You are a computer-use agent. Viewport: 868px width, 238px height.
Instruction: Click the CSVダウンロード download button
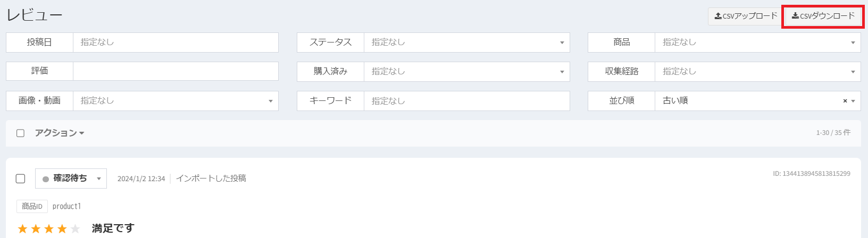[823, 16]
